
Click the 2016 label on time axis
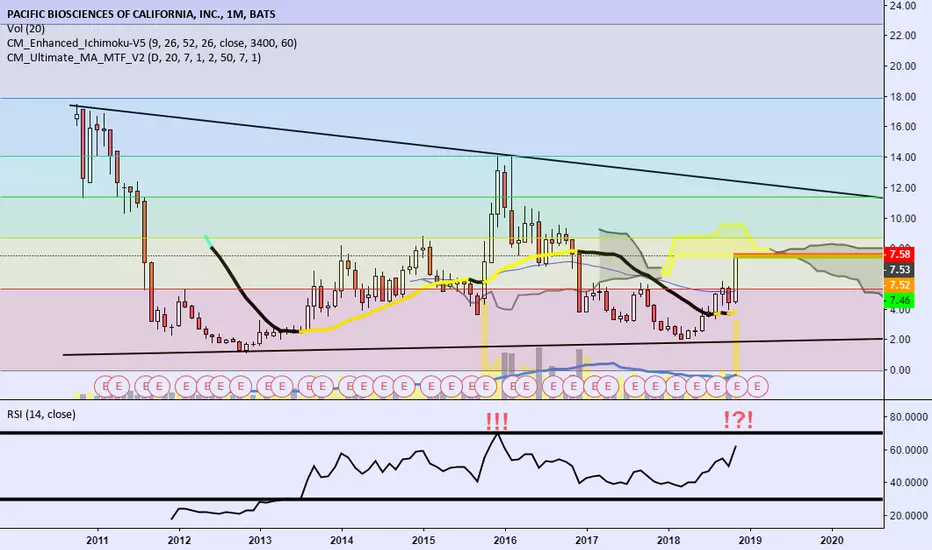click(x=505, y=540)
